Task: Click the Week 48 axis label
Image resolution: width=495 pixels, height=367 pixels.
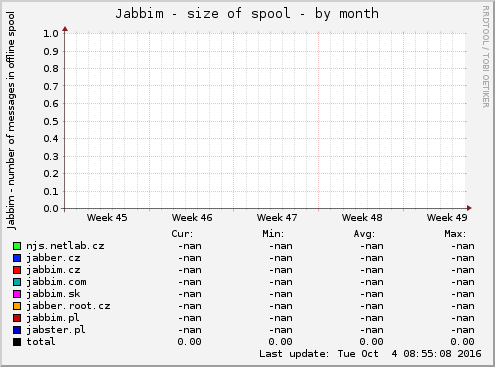Action: [362, 218]
